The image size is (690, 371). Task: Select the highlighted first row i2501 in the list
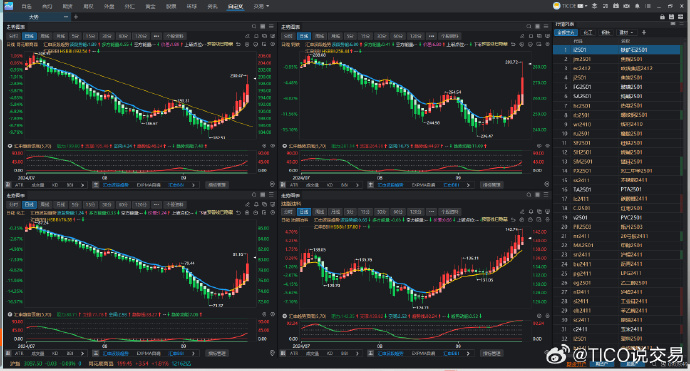[x=617, y=50]
